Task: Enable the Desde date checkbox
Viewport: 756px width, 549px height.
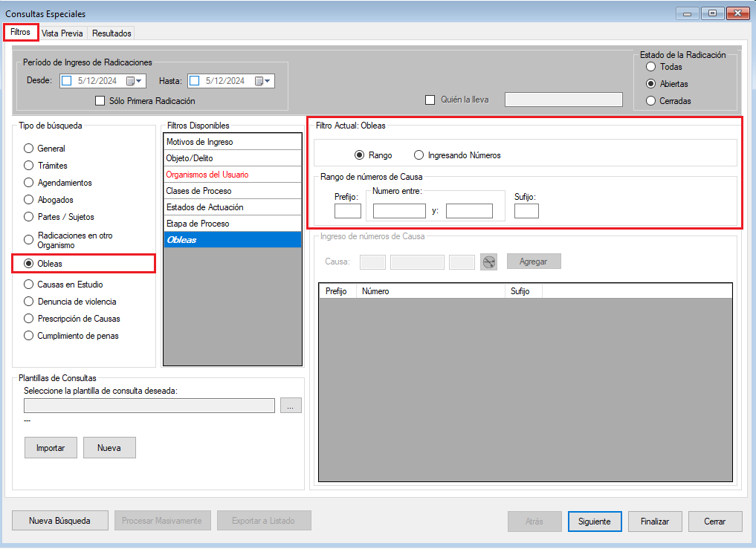Action: click(x=66, y=81)
